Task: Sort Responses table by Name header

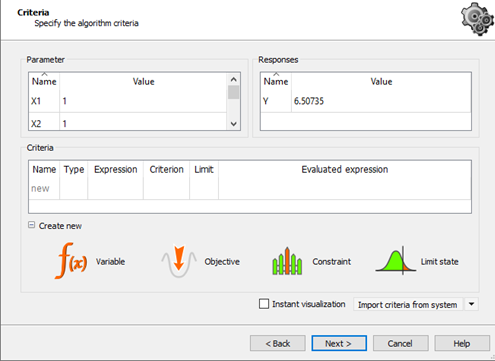Action: pos(276,81)
